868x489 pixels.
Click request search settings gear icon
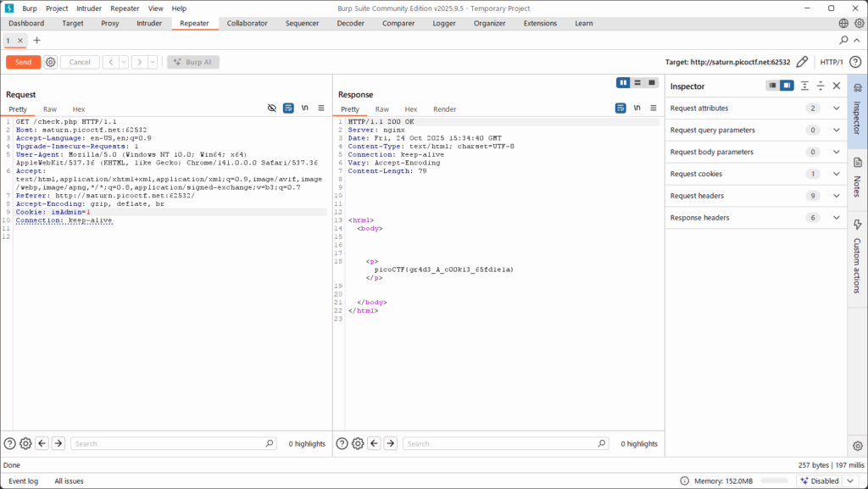25,443
